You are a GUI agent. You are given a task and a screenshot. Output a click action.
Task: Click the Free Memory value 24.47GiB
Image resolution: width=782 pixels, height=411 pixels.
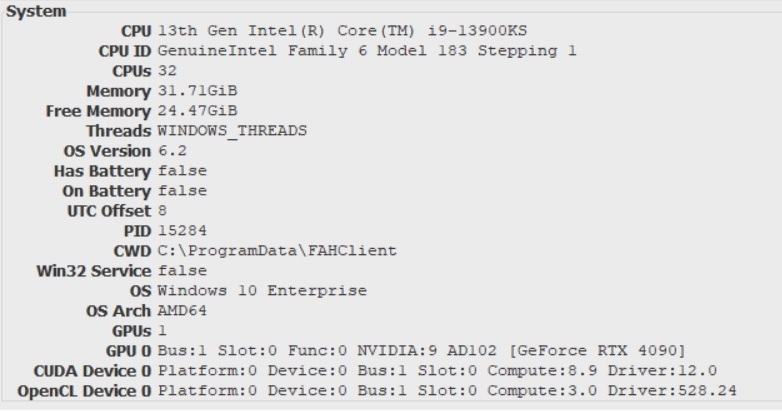pyautogui.click(x=197, y=111)
